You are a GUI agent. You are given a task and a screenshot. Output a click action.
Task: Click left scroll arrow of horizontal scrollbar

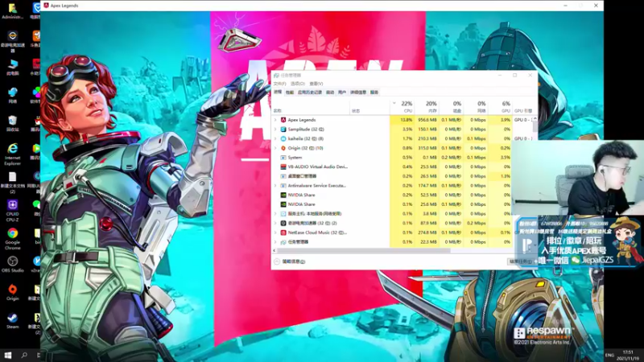275,250
